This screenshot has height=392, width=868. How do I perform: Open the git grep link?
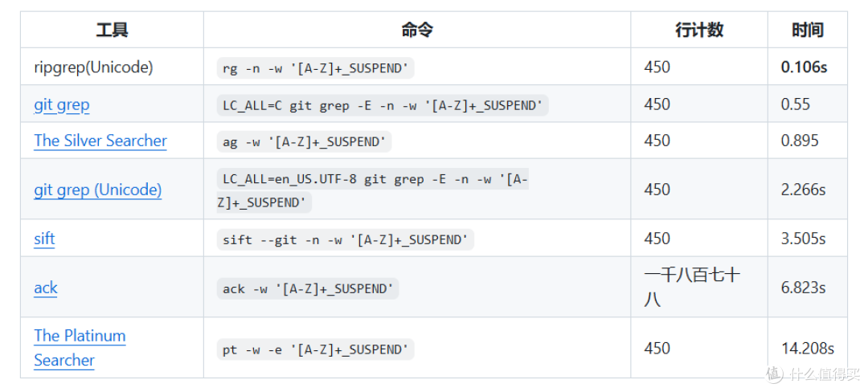pyautogui.click(x=61, y=104)
